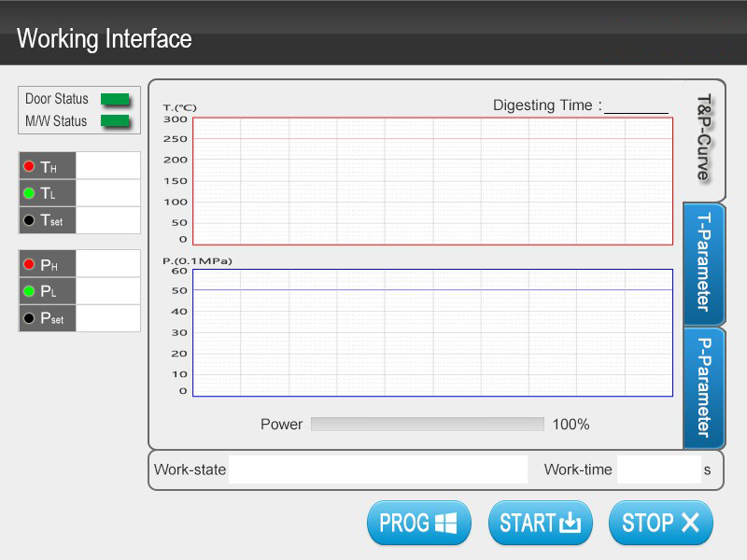Click the TH value field
This screenshot has height=560, width=747.
[x=107, y=166]
